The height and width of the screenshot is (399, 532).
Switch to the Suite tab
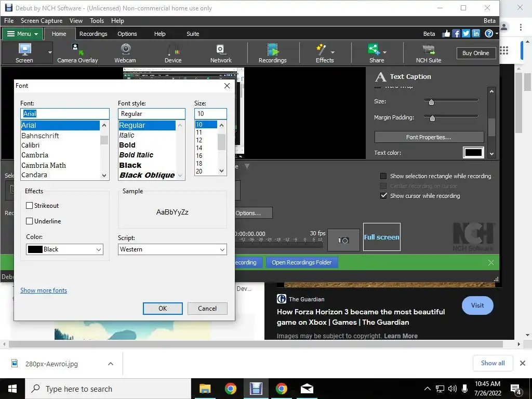tap(193, 34)
